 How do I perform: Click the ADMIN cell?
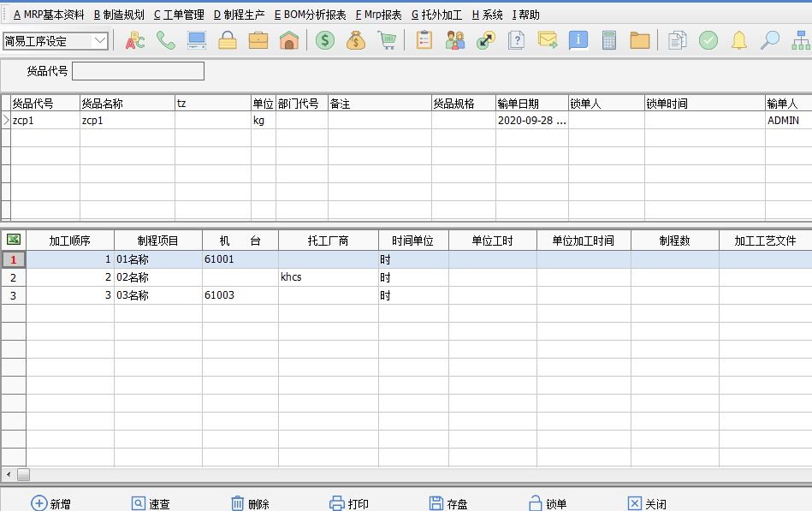coord(788,120)
